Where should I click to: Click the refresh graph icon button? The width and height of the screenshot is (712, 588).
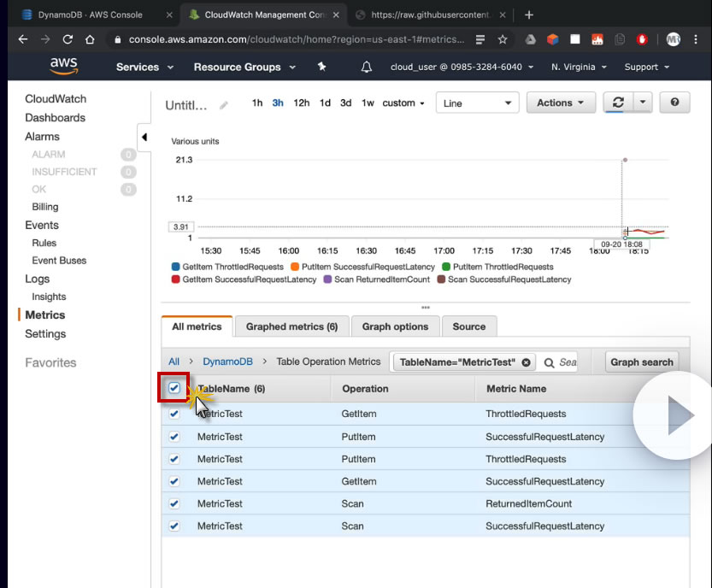[617, 103]
